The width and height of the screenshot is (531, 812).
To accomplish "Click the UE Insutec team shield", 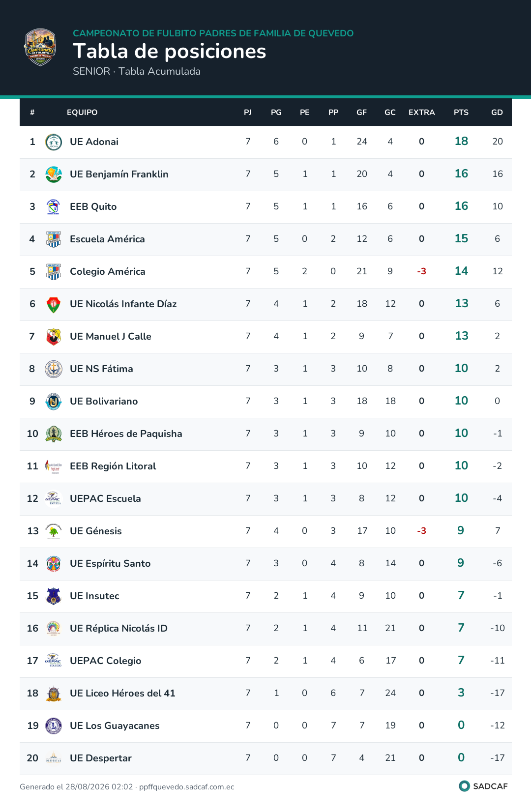I will click(54, 596).
